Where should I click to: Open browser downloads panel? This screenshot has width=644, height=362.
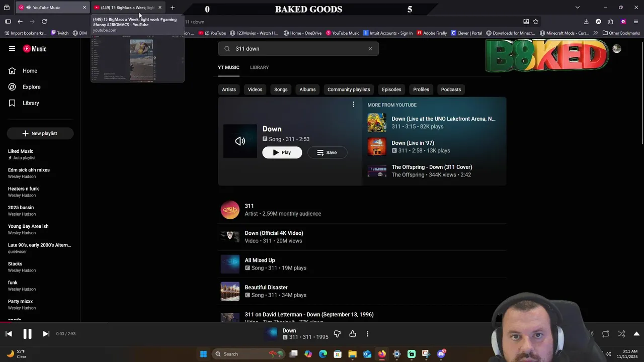586,22
